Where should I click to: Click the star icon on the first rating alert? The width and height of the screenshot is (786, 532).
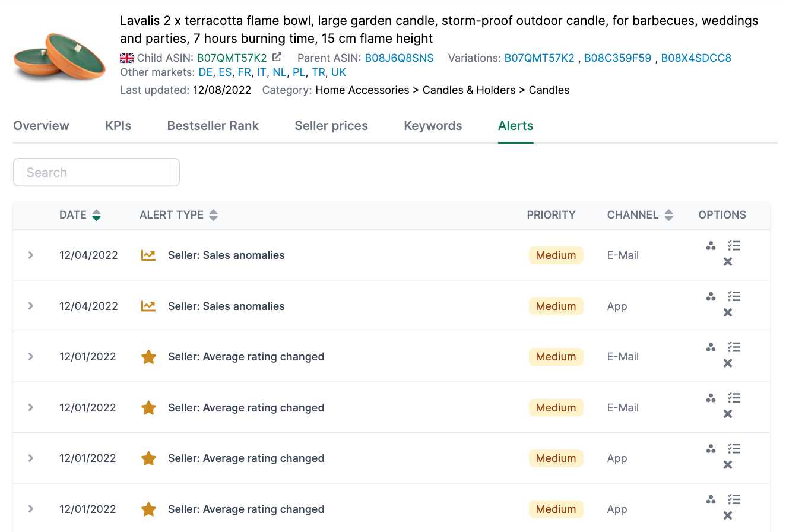148,357
